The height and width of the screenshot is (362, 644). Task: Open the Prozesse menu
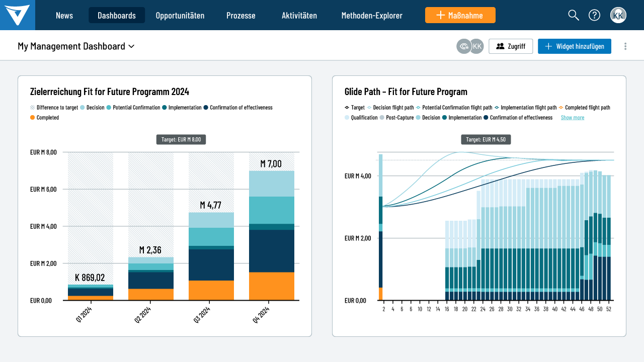pos(240,15)
